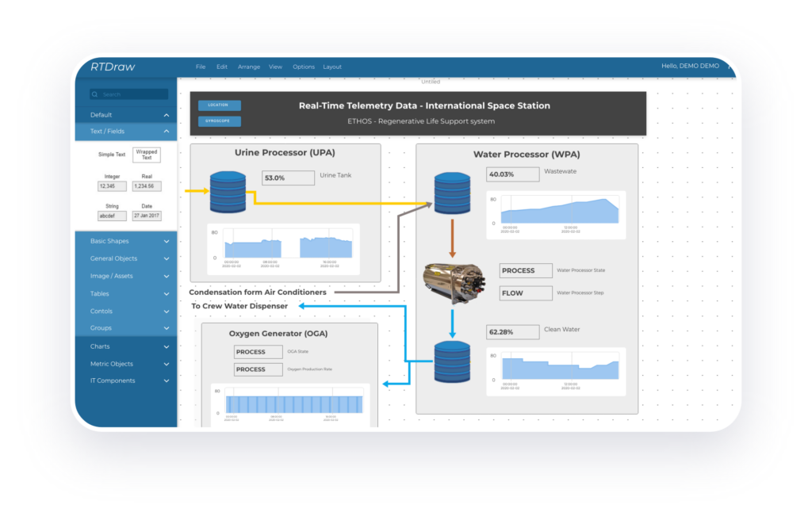Collapse the Text / Fields section chevron
Viewport: 812px width, 520px height.
(167, 132)
